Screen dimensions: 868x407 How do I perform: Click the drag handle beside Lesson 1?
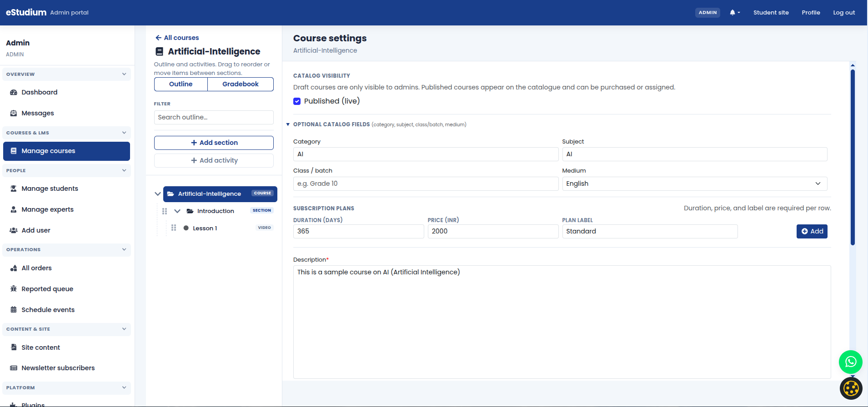pos(174,228)
